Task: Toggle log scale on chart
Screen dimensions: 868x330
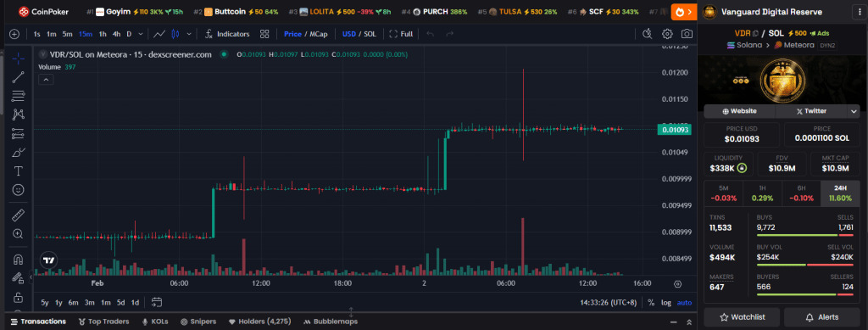Action: (x=666, y=303)
